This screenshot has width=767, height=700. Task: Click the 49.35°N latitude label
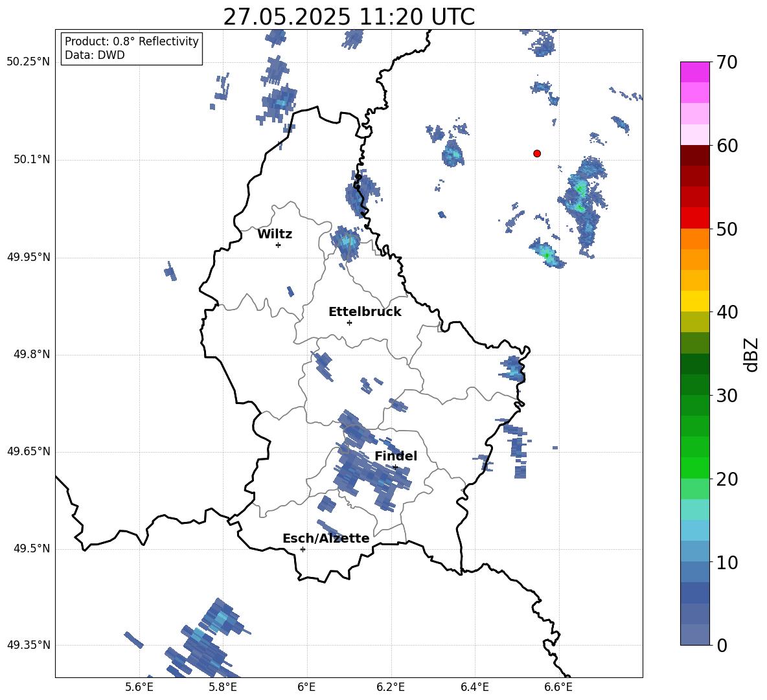(x=29, y=645)
